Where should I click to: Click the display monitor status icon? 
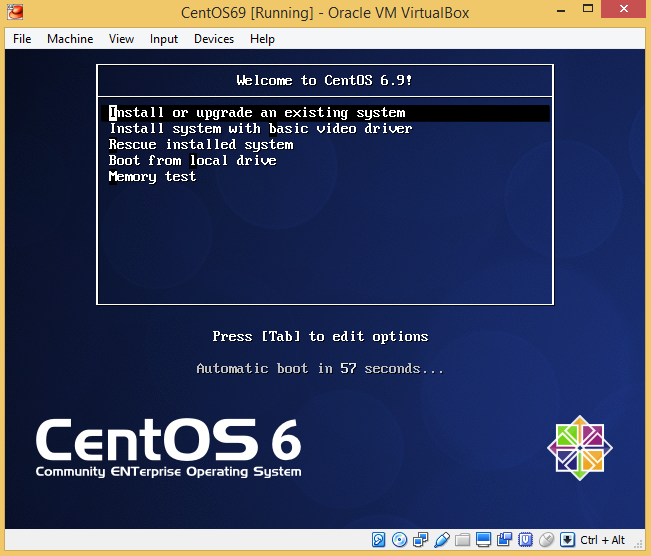pyautogui.click(x=483, y=539)
